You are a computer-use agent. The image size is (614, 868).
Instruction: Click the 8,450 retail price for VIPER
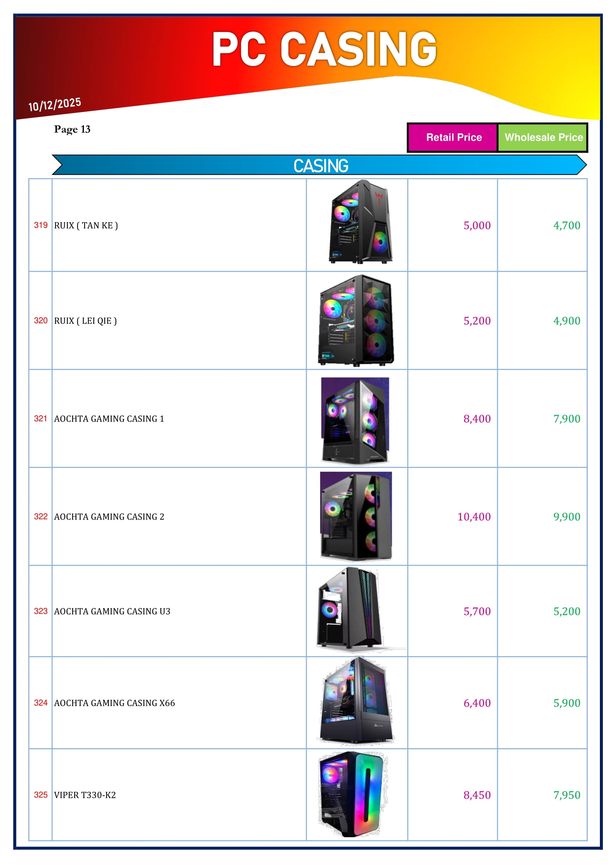coord(477,795)
